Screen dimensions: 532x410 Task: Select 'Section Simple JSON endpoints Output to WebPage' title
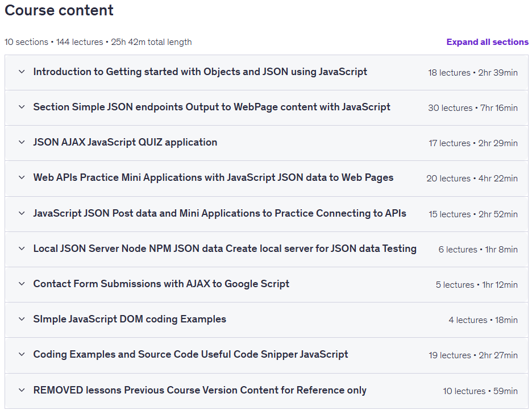[x=211, y=107]
